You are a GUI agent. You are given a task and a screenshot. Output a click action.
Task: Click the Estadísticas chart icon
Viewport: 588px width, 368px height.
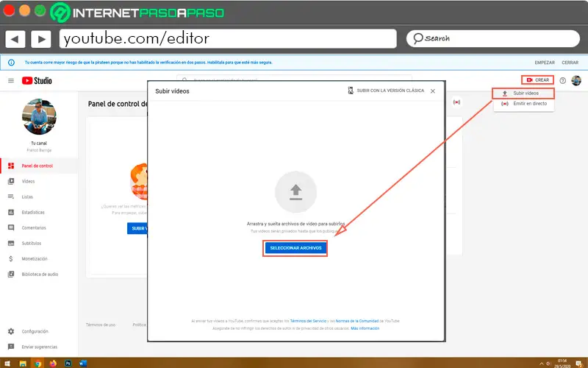[11, 213]
